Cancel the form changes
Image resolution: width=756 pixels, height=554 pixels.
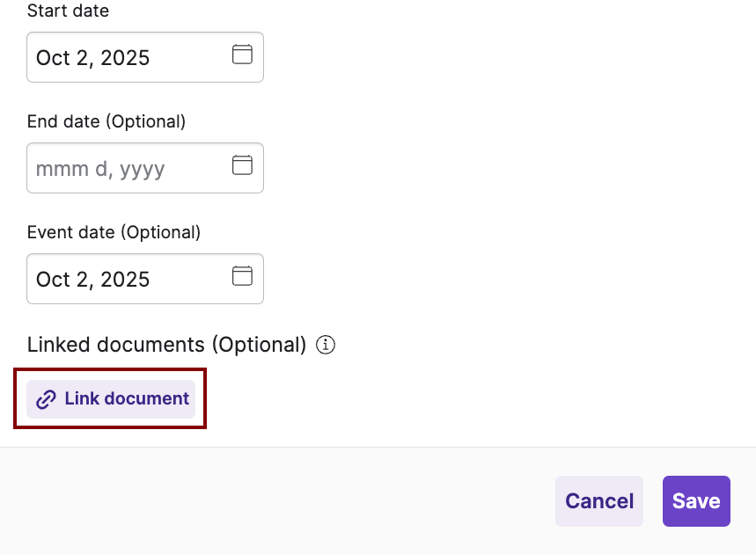pyautogui.click(x=598, y=500)
